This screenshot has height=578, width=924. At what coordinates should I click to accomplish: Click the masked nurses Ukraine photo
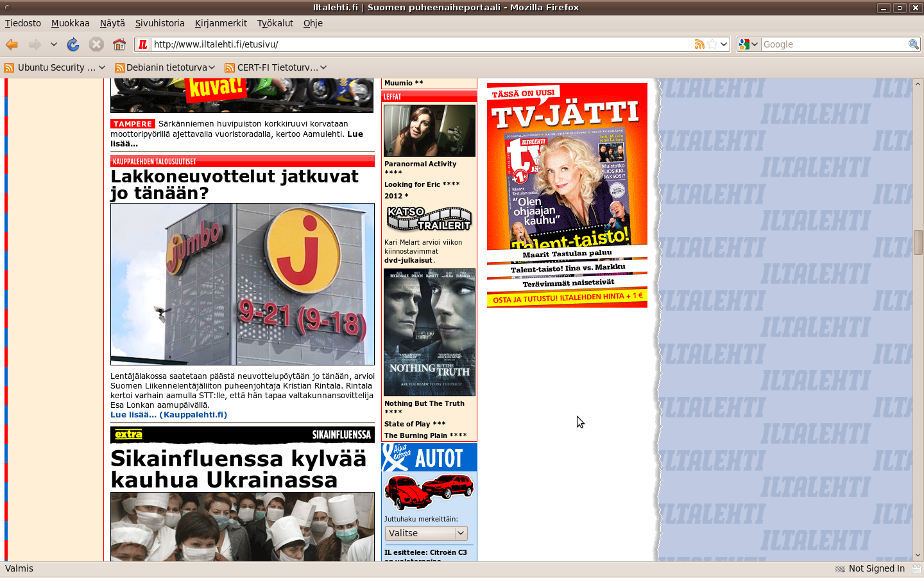coord(243,527)
